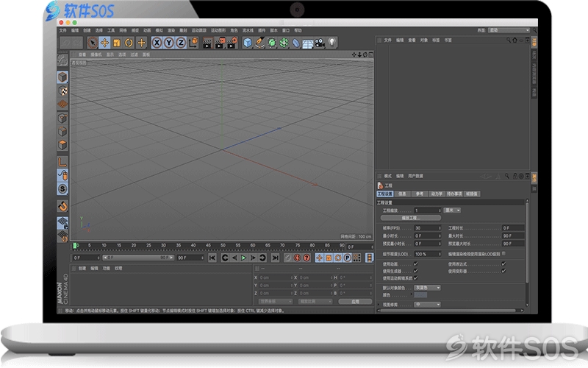Add a cube primitive object

pyautogui.click(x=248, y=43)
